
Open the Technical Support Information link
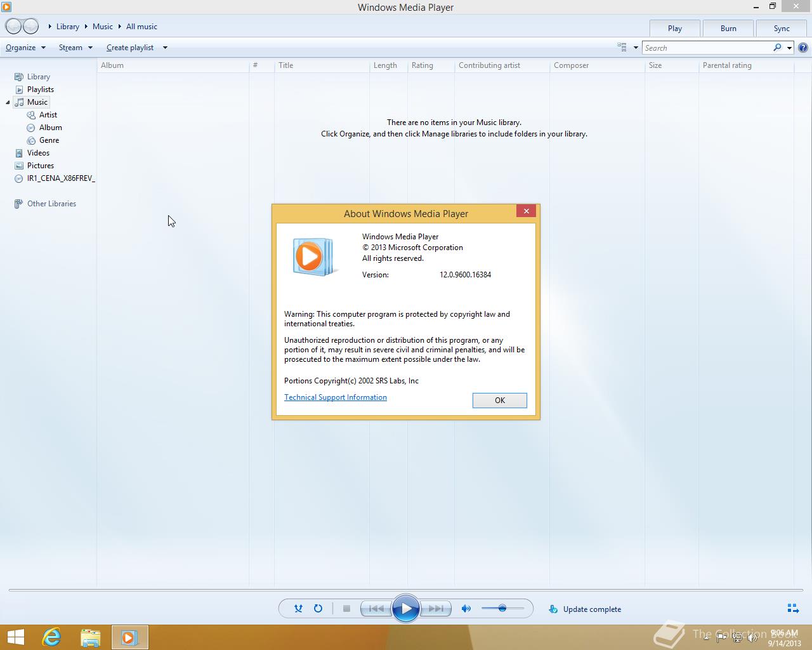[336, 397]
